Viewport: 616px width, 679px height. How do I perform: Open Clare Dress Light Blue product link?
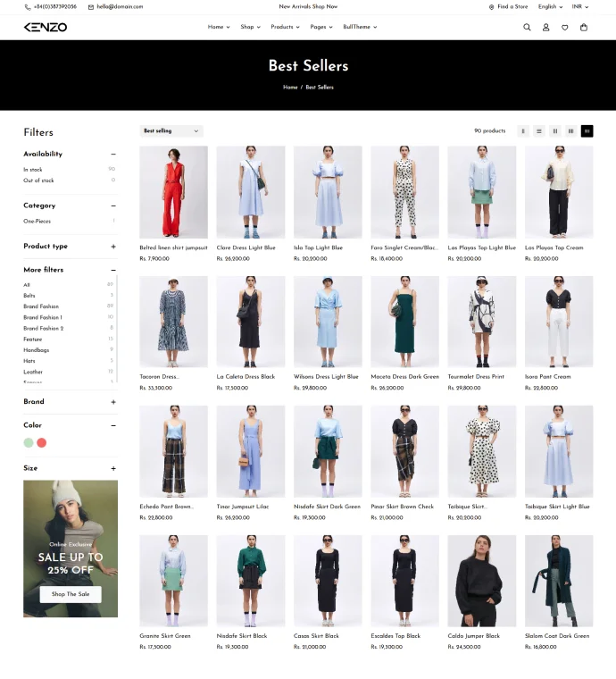point(246,247)
